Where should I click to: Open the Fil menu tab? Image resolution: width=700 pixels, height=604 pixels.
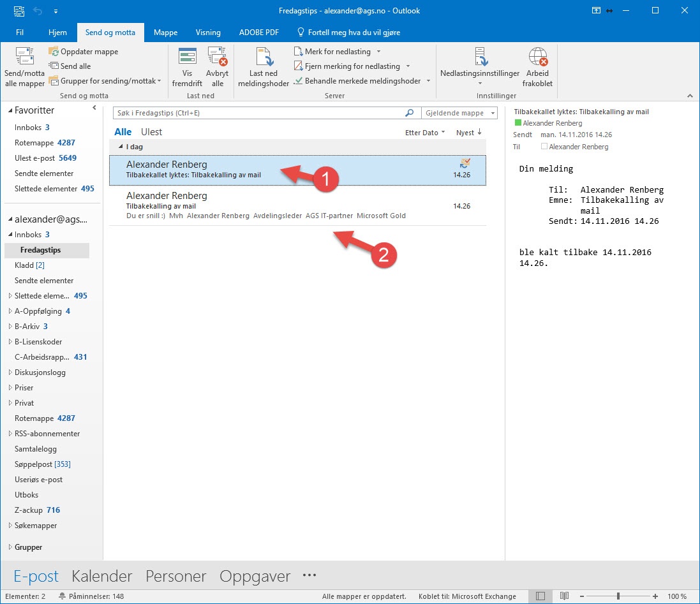tap(20, 33)
